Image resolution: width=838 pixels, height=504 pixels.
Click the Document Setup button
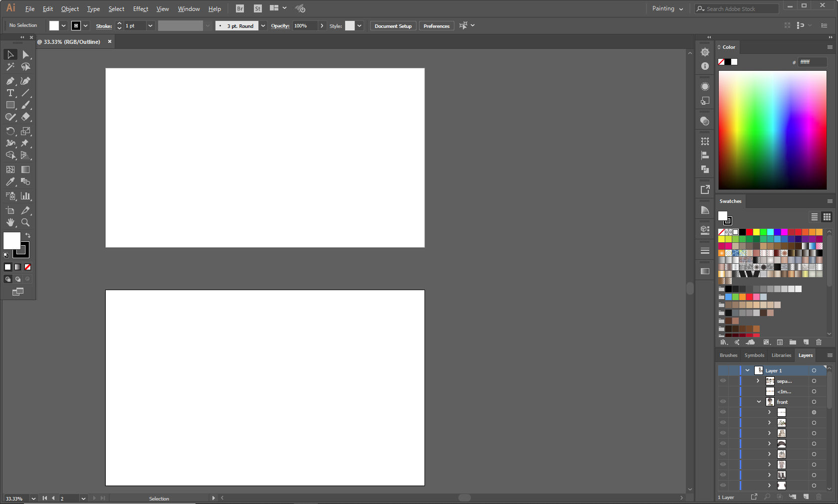pos(393,25)
